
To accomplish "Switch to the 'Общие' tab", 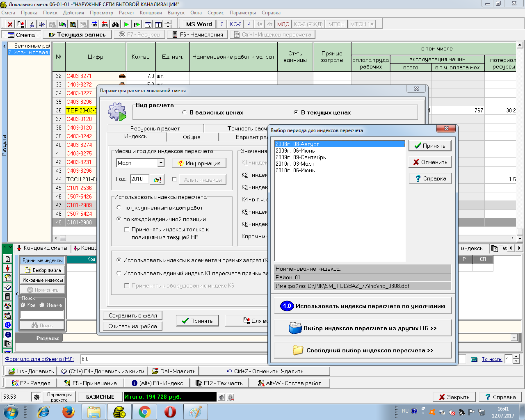I will click(x=192, y=137).
